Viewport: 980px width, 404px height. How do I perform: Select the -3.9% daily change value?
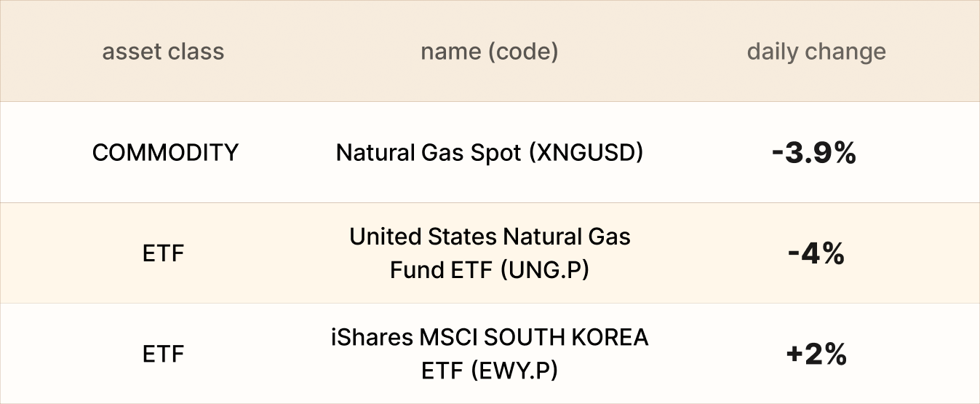(814, 153)
